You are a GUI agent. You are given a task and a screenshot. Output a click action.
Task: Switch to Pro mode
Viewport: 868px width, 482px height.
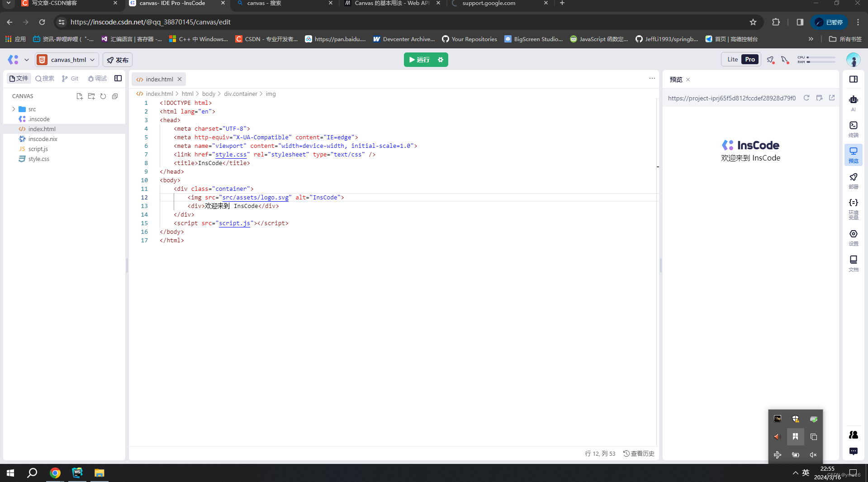(x=750, y=59)
